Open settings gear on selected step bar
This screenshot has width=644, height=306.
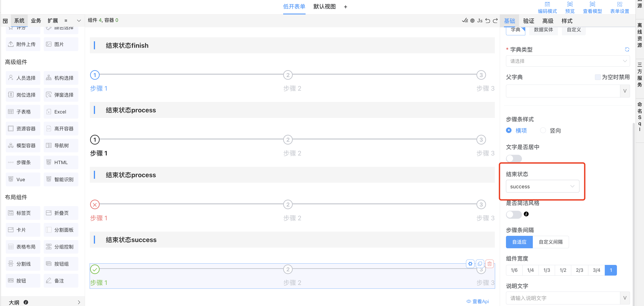[470, 264]
